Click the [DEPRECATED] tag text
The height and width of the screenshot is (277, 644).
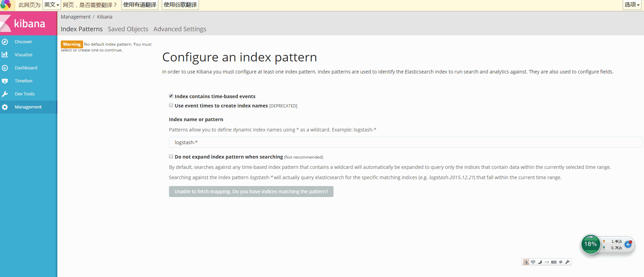coord(283,106)
